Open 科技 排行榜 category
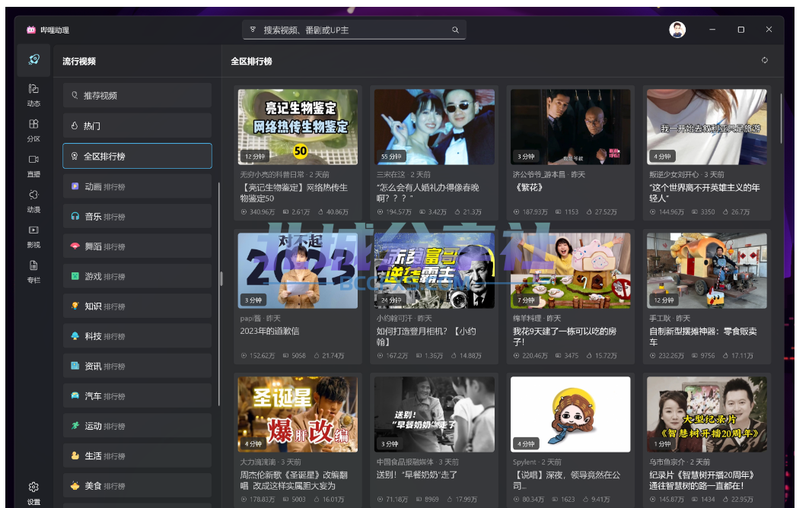The image size is (812, 508). tap(137, 336)
